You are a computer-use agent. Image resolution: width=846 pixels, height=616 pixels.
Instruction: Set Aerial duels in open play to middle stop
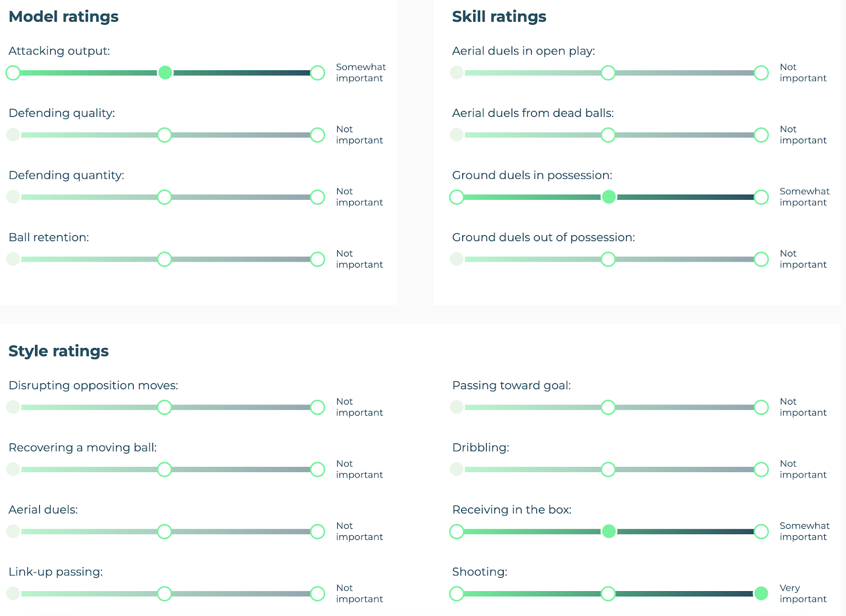pyautogui.click(x=608, y=73)
